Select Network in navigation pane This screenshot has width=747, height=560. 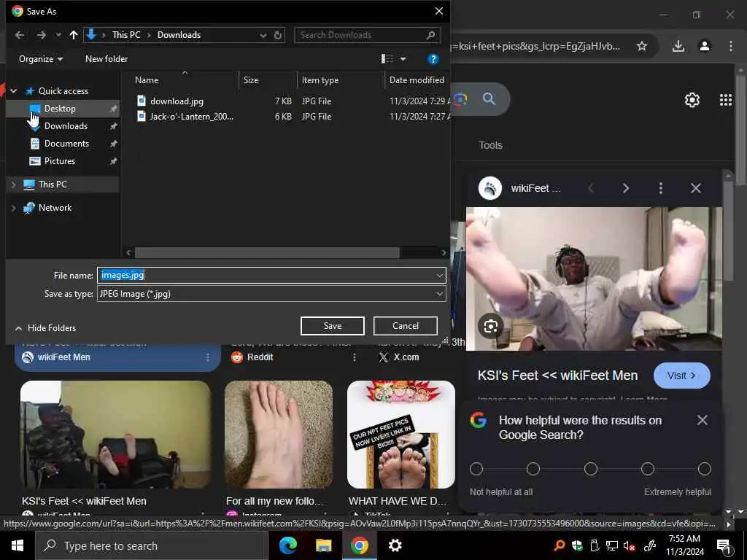coord(55,208)
